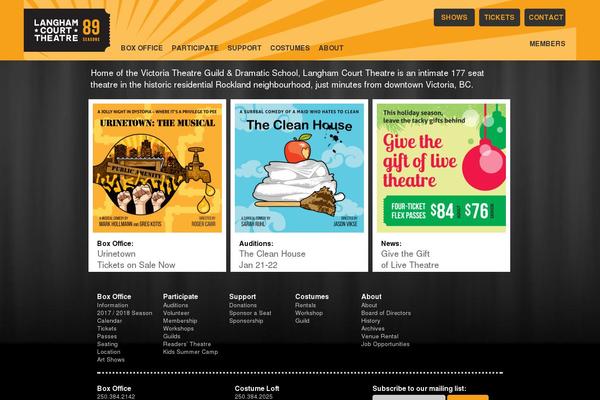600x400 pixels.
Task: Click the Costume Loft phone number 250.384.2025
Action: coord(254,397)
